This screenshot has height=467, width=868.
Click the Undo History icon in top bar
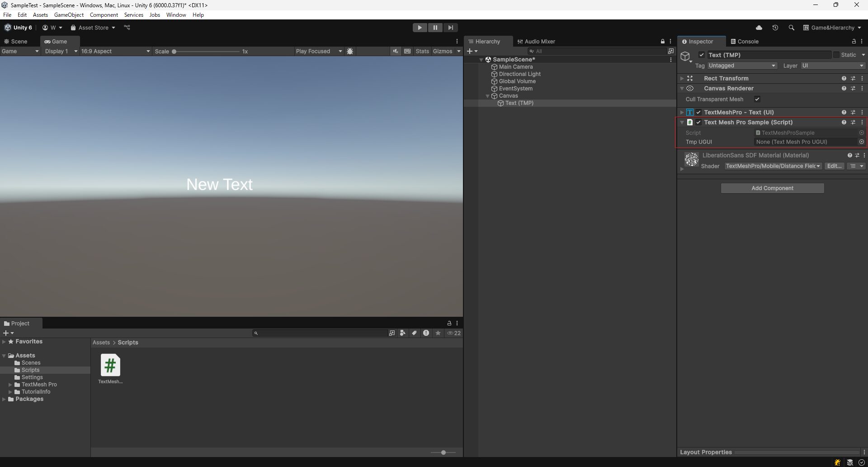coord(775,28)
